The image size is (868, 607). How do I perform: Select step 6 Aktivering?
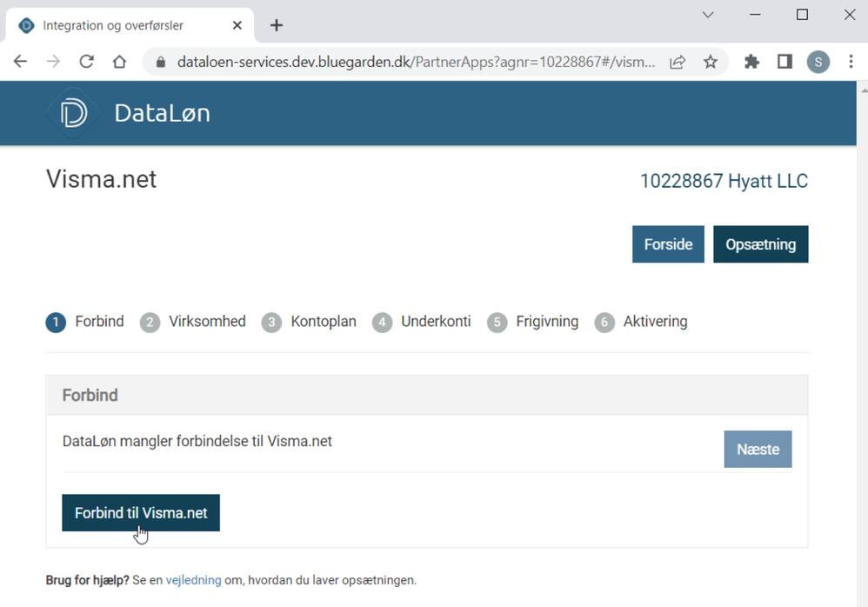click(641, 322)
